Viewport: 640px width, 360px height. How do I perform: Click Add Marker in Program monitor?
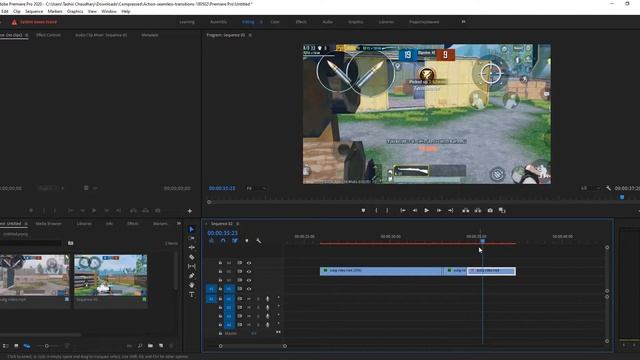click(x=363, y=211)
